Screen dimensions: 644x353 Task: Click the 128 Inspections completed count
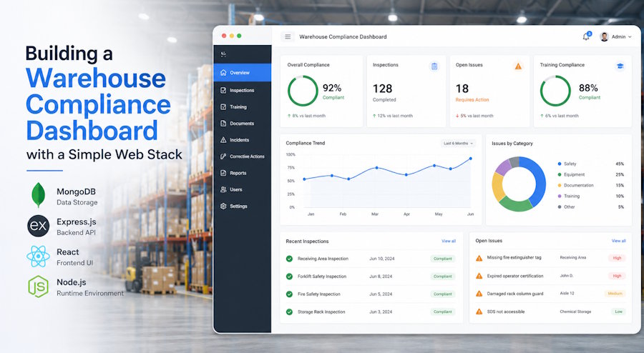pos(382,89)
